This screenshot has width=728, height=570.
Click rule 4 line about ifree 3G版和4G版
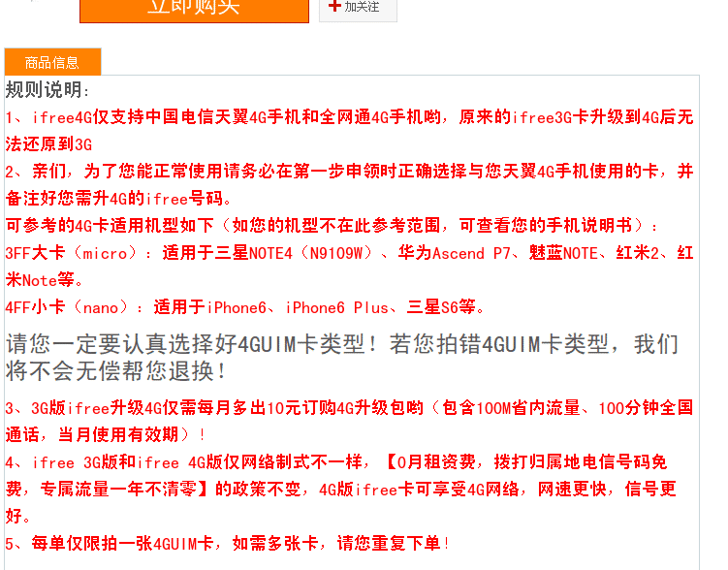click(x=336, y=462)
